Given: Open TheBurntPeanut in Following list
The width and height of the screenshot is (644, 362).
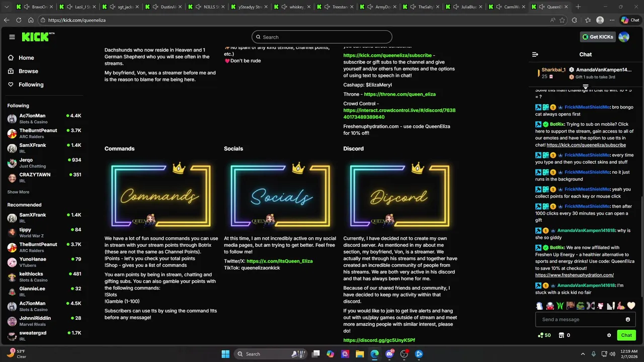Looking at the screenshot, I should tap(44, 133).
